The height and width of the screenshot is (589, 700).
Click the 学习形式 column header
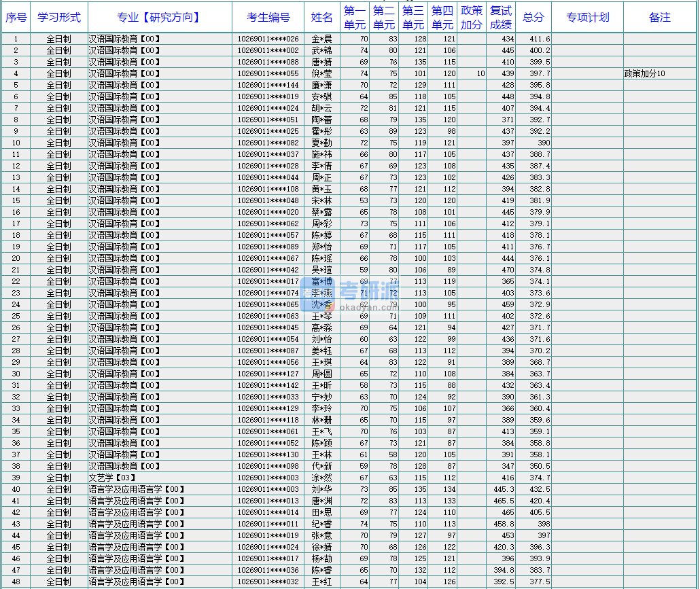point(58,18)
